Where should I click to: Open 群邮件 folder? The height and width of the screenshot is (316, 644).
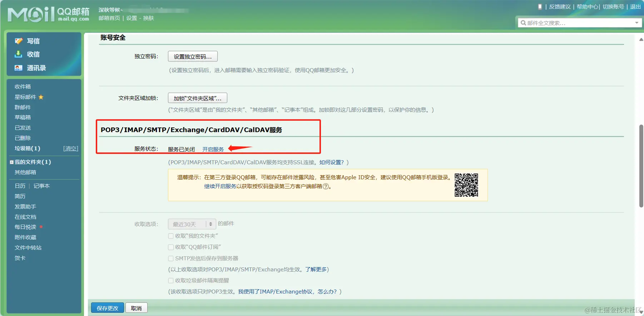coord(23,107)
